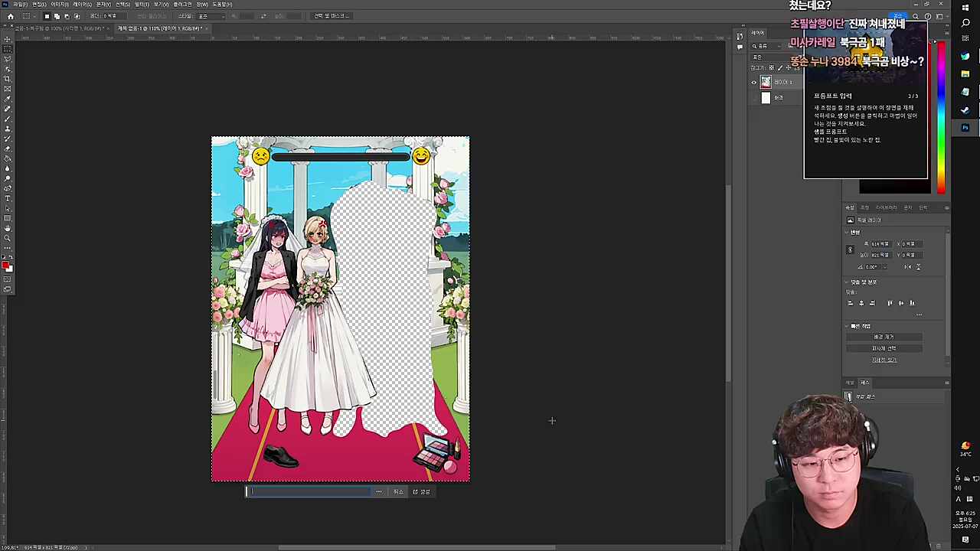Click the feather value input field

[114, 16]
